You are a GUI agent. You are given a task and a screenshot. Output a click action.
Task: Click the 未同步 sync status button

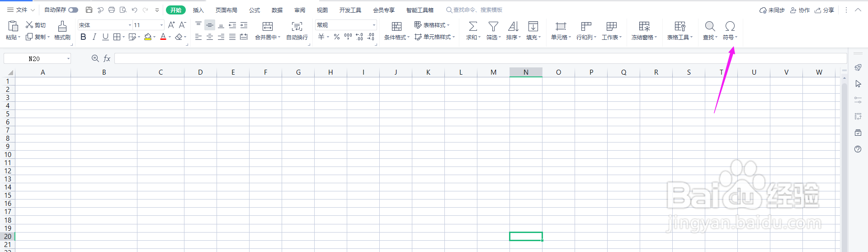tap(772, 10)
